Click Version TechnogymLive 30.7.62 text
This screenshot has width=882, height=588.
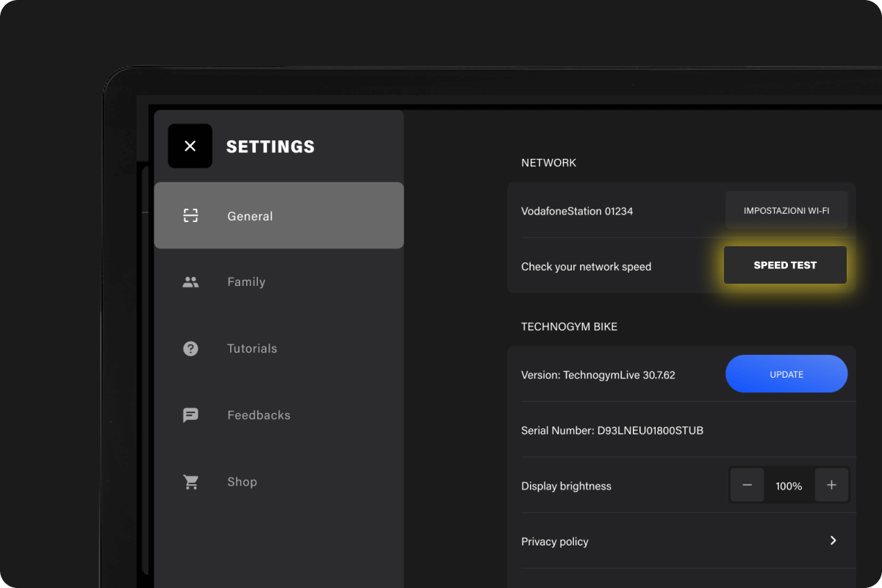point(598,375)
